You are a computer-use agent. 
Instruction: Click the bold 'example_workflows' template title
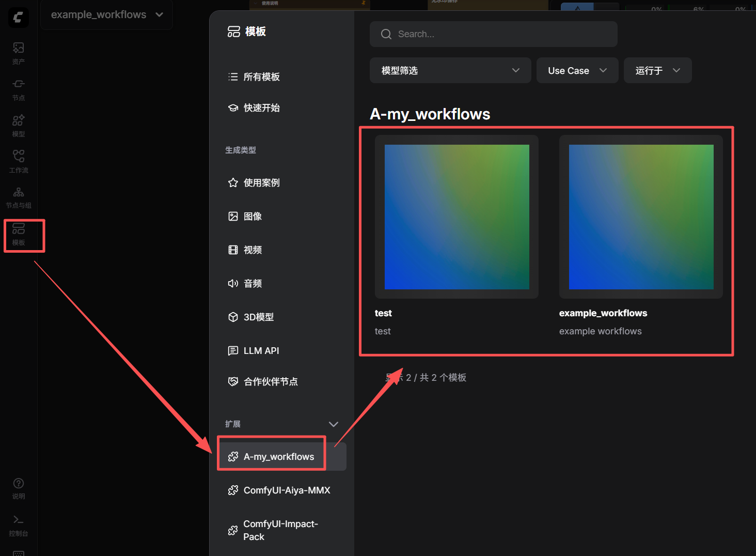click(603, 313)
